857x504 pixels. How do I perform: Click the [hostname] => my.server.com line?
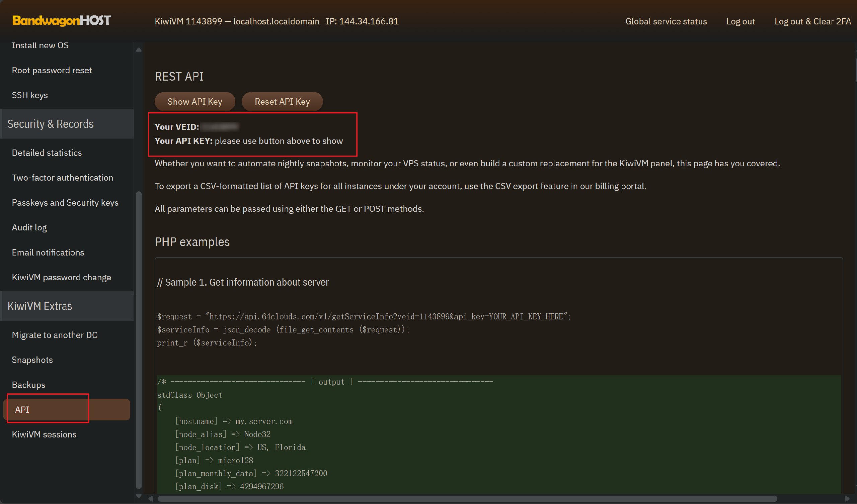tap(234, 421)
